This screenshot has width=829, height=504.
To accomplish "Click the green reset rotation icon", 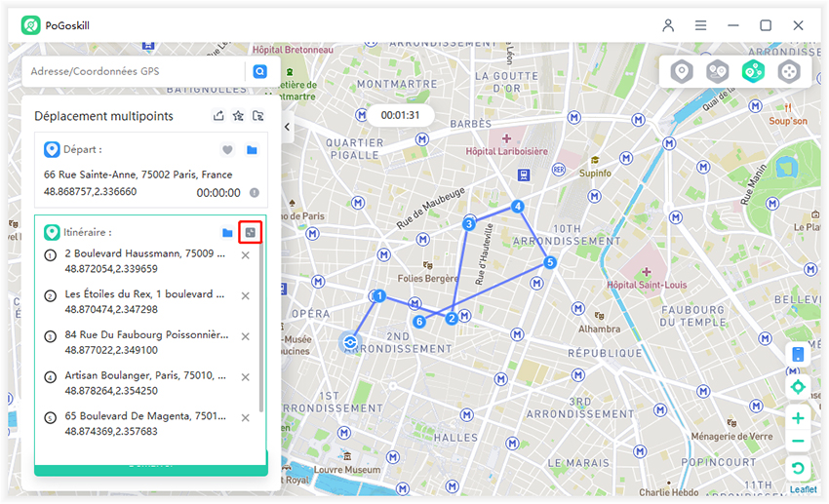I will (x=798, y=468).
